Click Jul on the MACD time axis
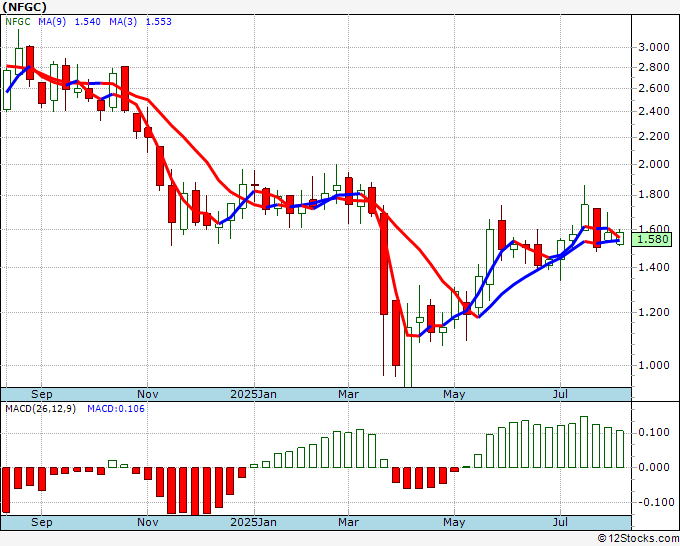 (x=560, y=522)
